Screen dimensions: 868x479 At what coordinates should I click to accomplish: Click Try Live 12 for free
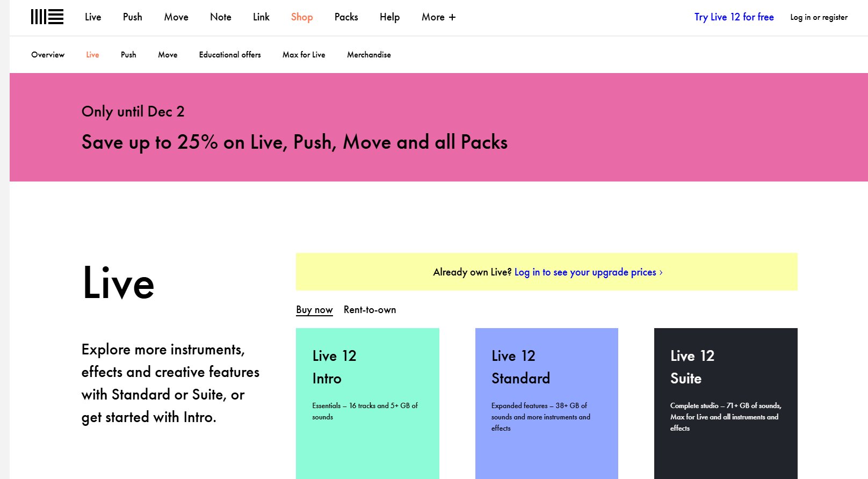(x=734, y=17)
